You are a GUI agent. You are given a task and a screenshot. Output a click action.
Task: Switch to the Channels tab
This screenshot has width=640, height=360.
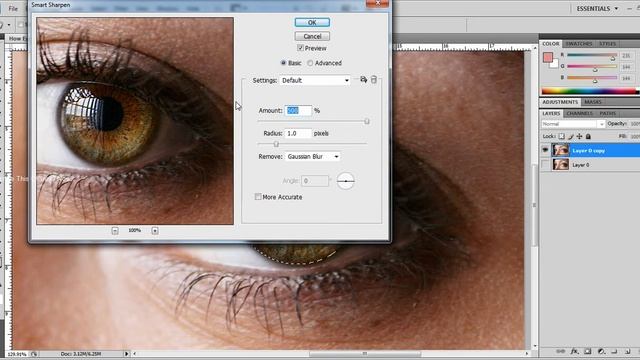click(x=580, y=113)
